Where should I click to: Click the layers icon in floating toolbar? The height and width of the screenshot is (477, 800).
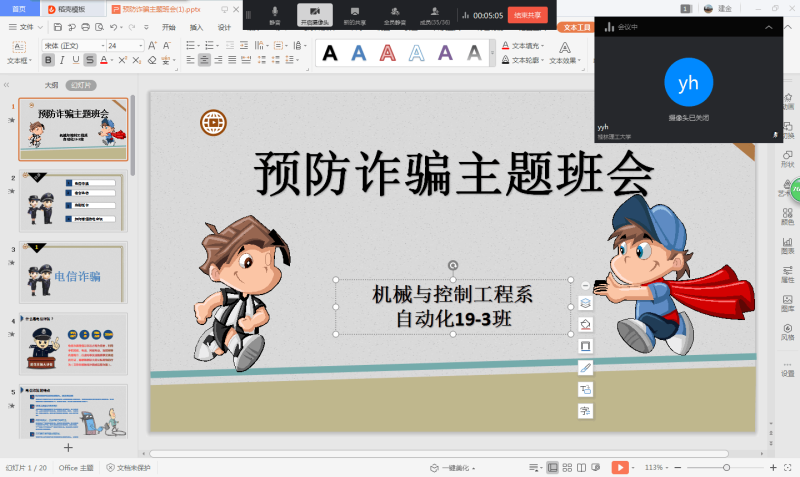(586, 303)
